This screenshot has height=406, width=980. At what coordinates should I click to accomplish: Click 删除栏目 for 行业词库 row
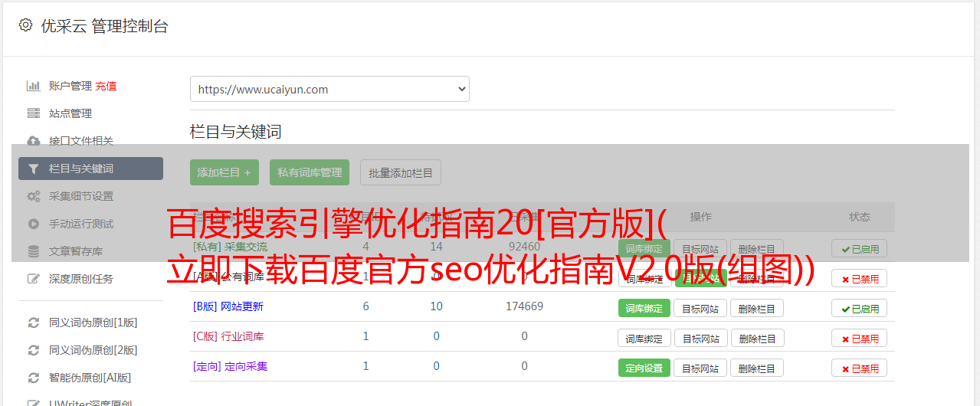[x=757, y=338]
